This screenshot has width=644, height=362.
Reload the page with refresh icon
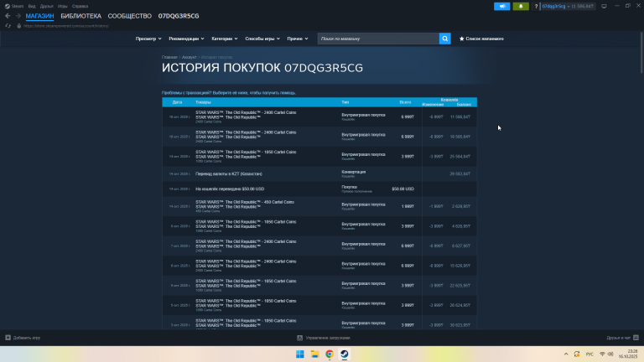coord(8,26)
